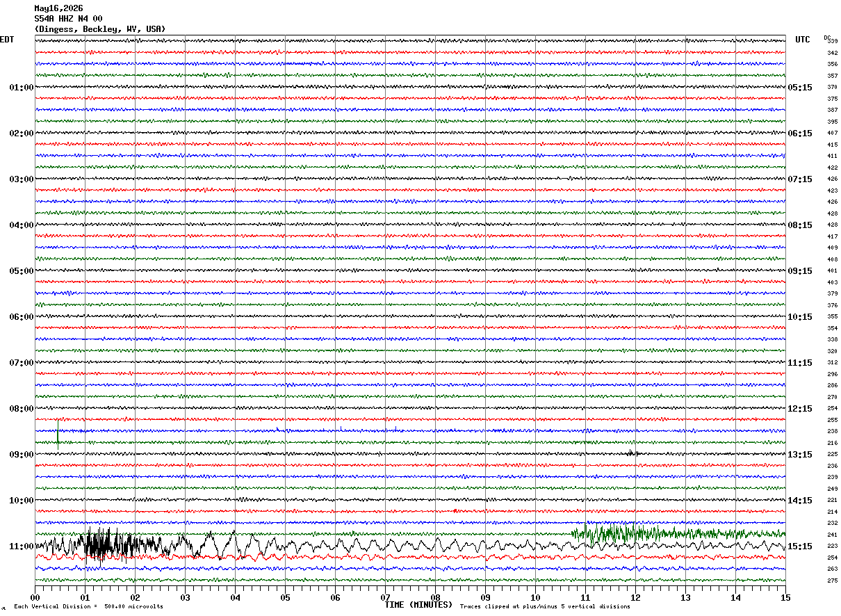841x616 pixels.
Task: Click the 08 minute tick label
Action: coord(435,597)
